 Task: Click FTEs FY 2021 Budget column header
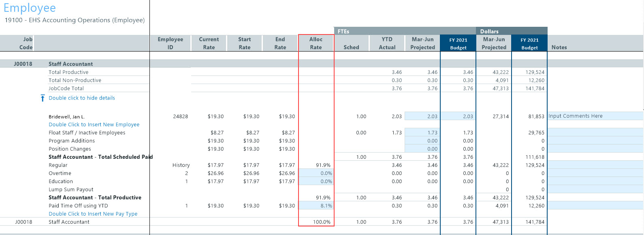(x=458, y=43)
